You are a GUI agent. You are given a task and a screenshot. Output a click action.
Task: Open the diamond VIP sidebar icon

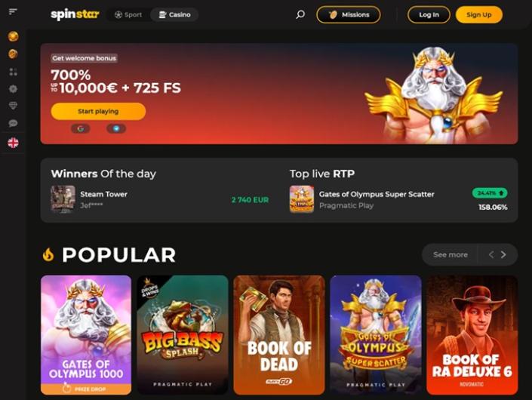click(x=14, y=106)
